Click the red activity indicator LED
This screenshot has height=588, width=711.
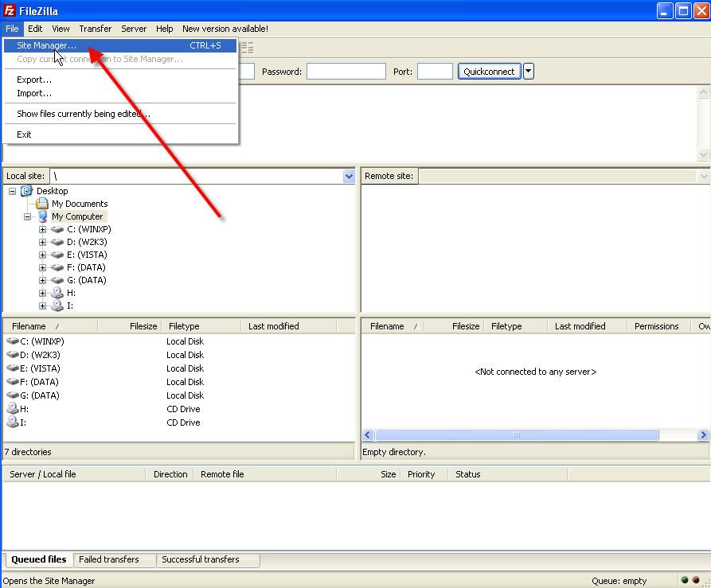click(x=696, y=580)
